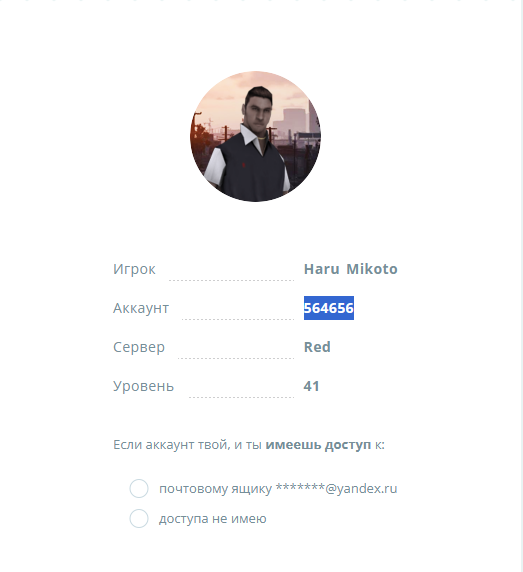This screenshot has height=572, width=523.
Task: Click the dotted line beside "Игрок"
Action: tap(231, 280)
